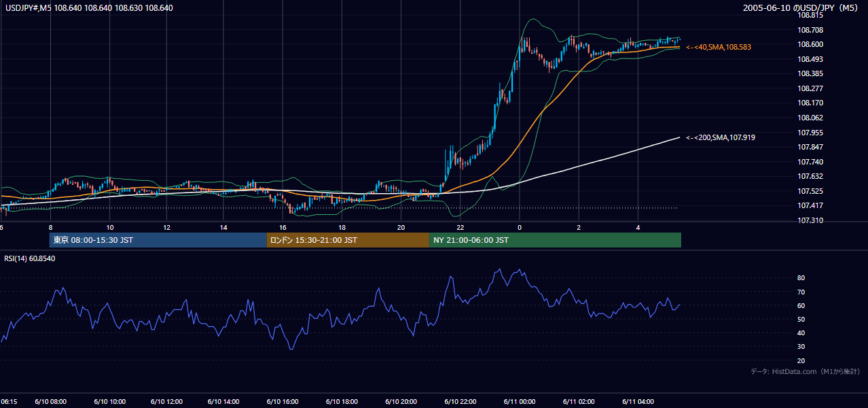Click the 6/10 12:00 bottom date label

pyautogui.click(x=167, y=402)
